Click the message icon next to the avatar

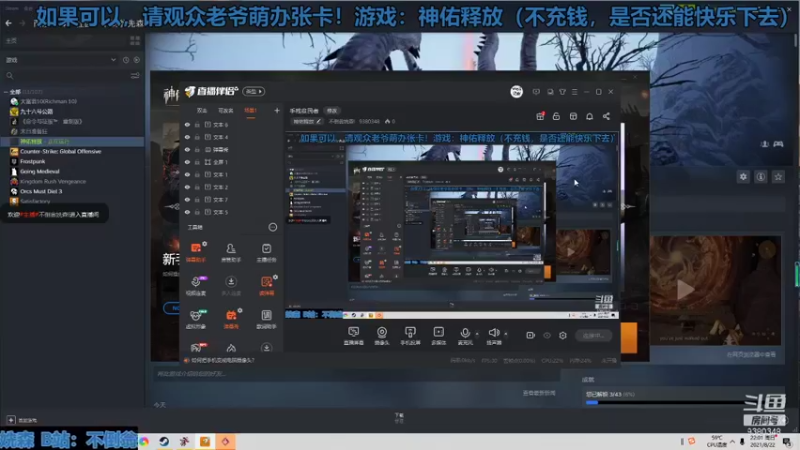536,92
